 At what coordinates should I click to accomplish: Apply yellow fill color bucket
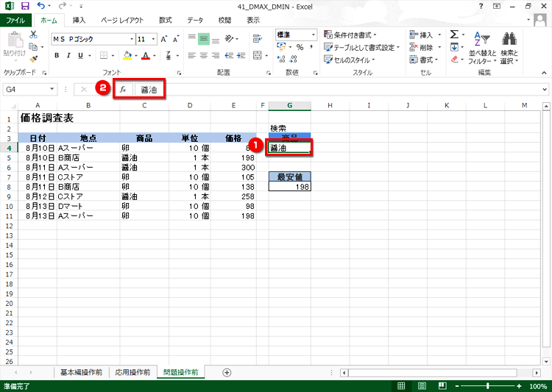click(x=127, y=56)
